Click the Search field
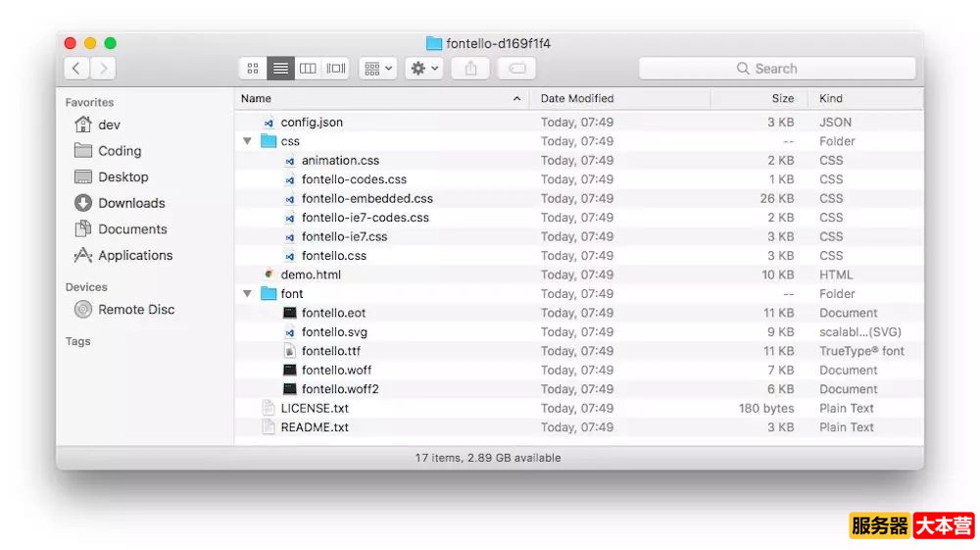The height and width of the screenshot is (550, 980). click(776, 69)
